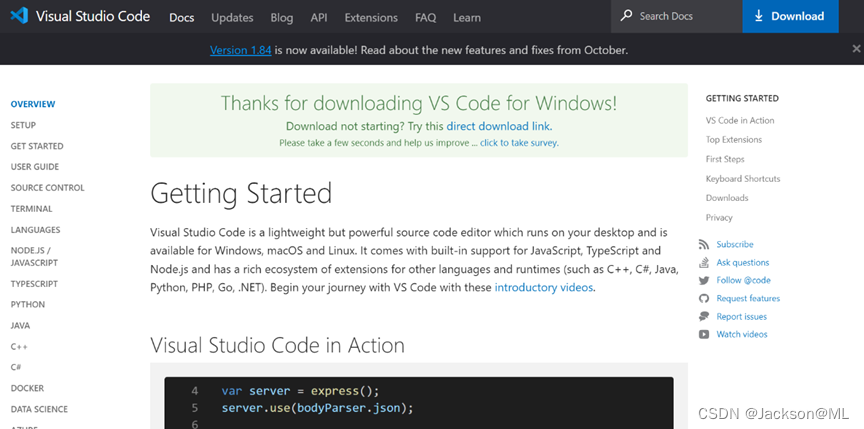
Task: Open the FAQ page
Action: (x=425, y=18)
